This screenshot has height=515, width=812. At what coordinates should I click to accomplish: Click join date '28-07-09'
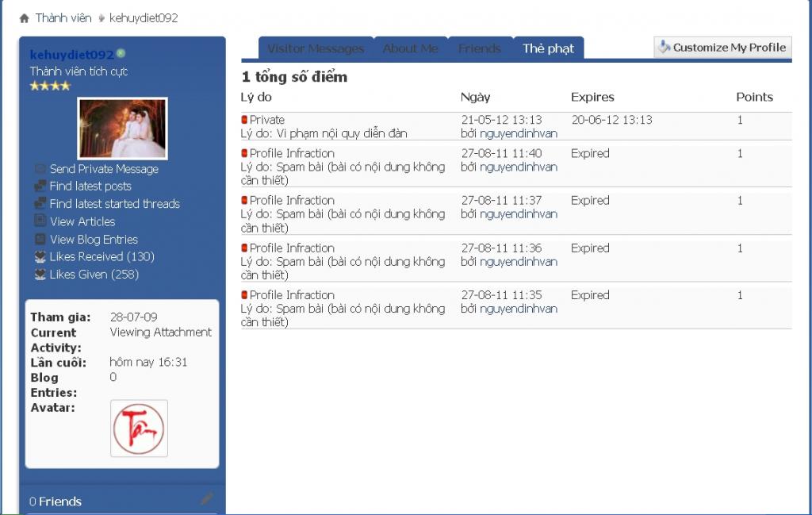pos(133,317)
